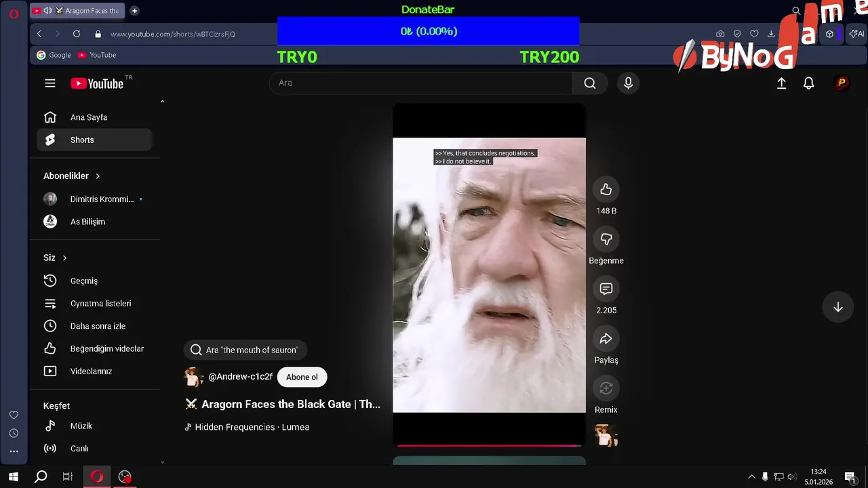Open Hidden Frequencies · Lumea sound
The image size is (868, 488).
point(247,427)
